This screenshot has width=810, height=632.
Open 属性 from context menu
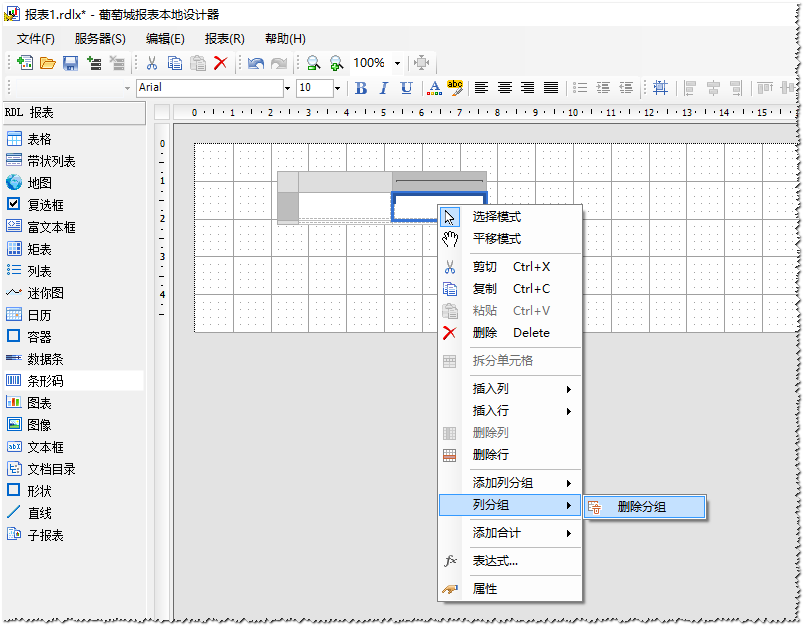pyautogui.click(x=510, y=589)
